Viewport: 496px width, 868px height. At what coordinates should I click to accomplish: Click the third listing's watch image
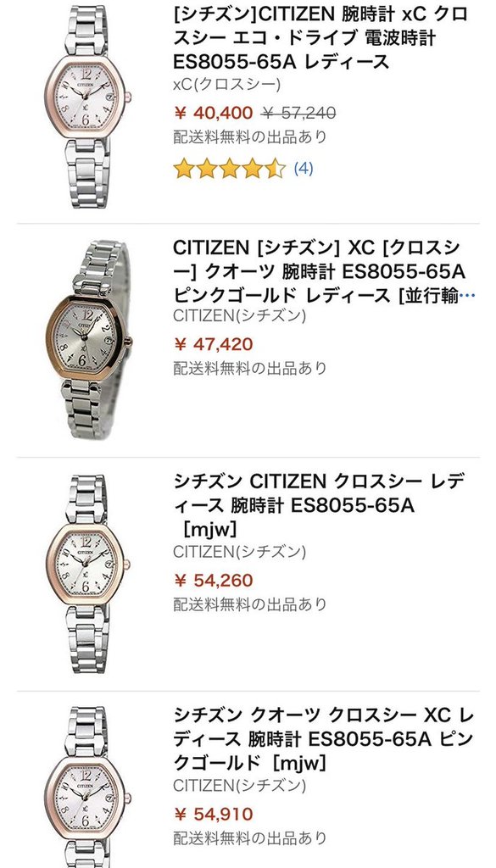point(87,574)
